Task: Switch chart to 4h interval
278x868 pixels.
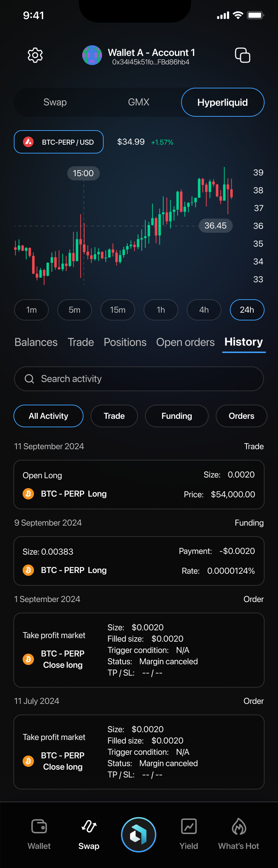Action: click(204, 310)
